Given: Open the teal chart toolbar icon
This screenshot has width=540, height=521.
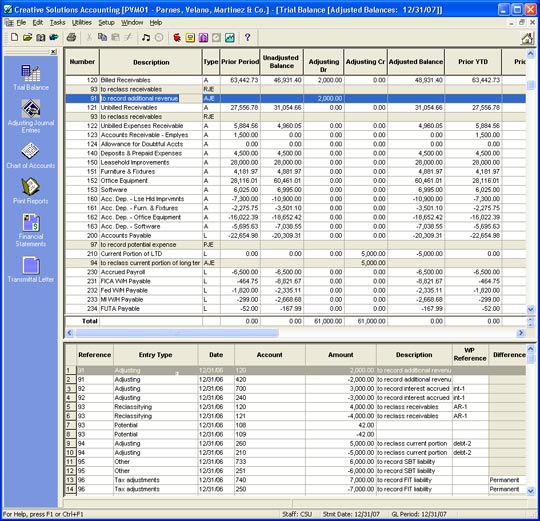Looking at the screenshot, I should pyautogui.click(x=230, y=37).
